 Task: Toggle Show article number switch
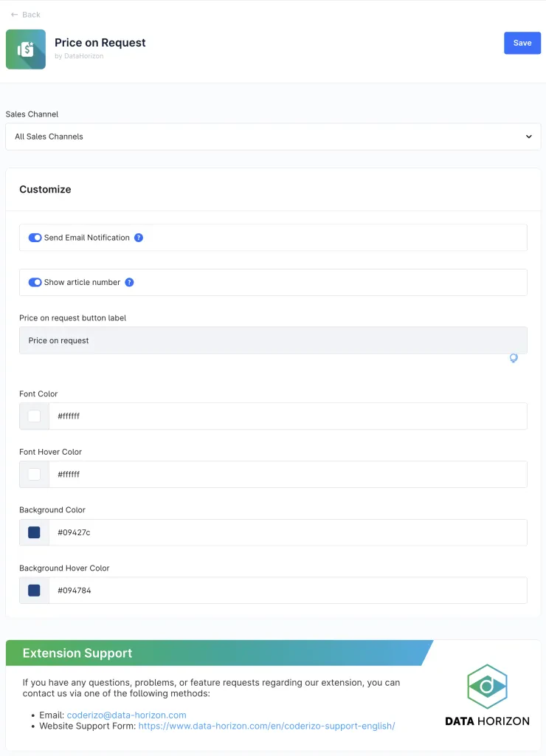point(35,282)
